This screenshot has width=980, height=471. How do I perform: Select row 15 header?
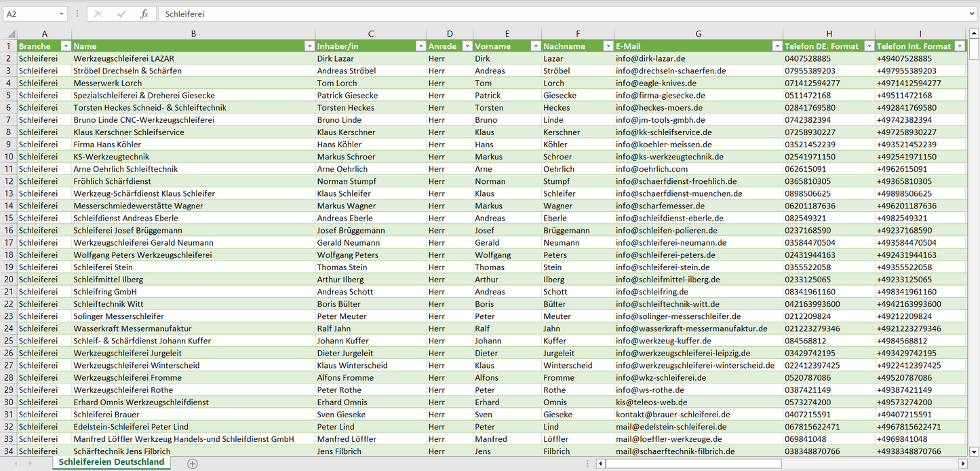8,218
